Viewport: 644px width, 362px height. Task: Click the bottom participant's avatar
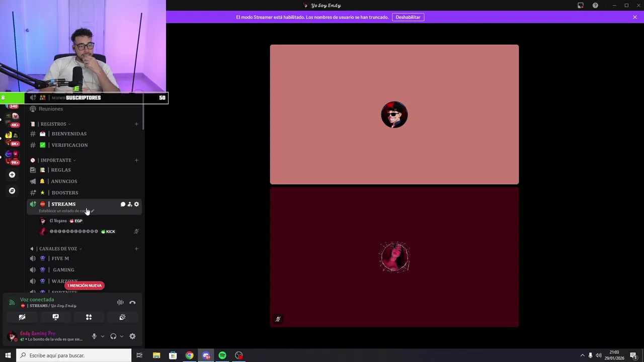point(394,257)
